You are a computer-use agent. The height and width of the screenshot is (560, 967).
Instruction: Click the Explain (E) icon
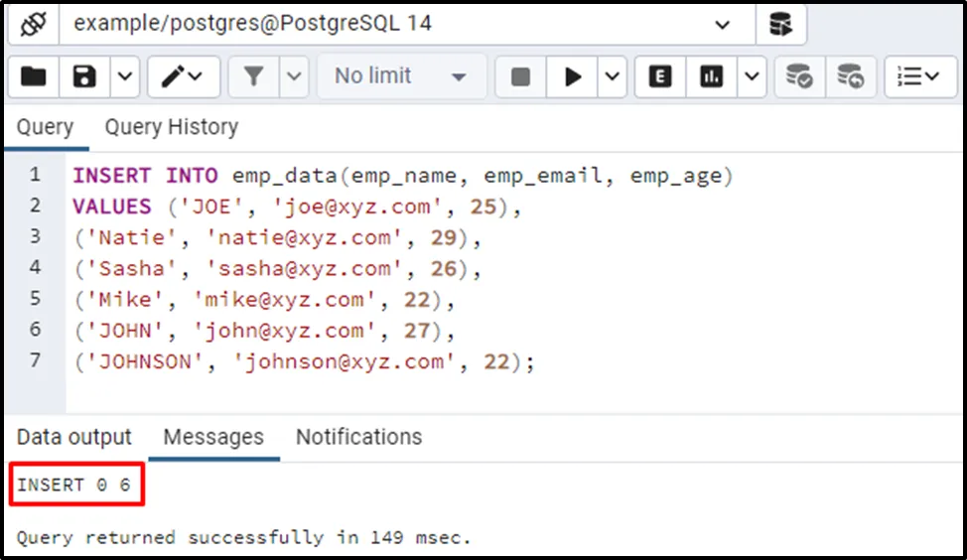point(660,76)
